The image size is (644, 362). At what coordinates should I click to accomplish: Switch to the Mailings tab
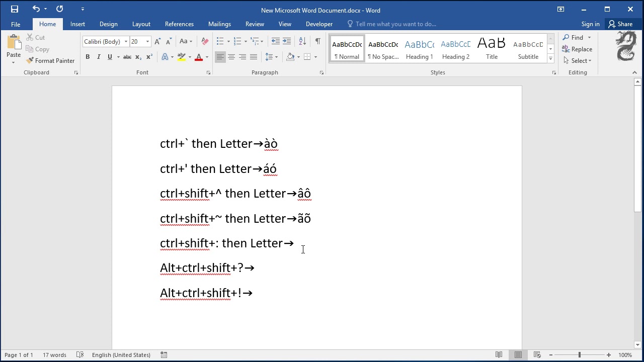(x=219, y=24)
